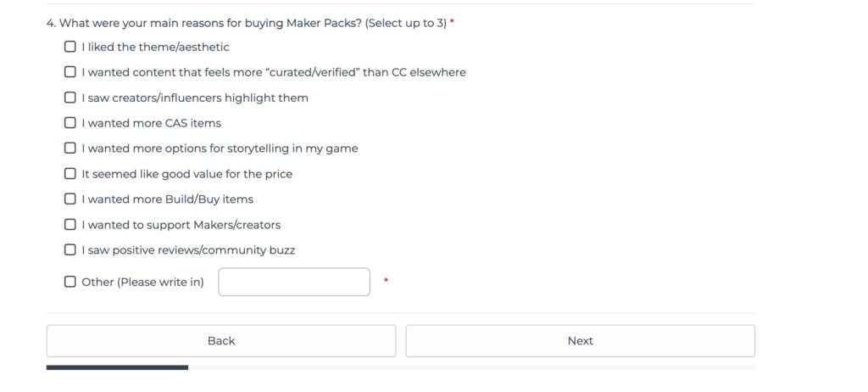Click the "I wanted more CAS items" label text
868x392 pixels.
151,123
